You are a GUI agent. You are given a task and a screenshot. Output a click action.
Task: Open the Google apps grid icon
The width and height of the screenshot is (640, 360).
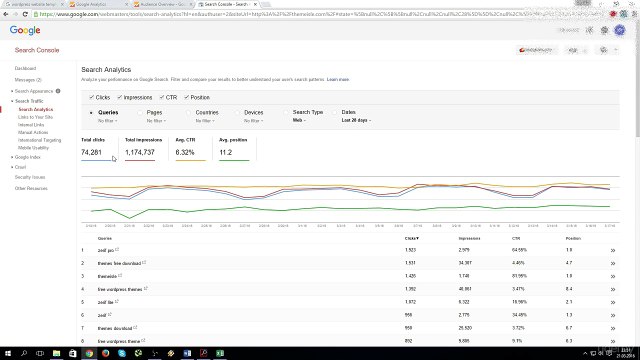tap(589, 30)
